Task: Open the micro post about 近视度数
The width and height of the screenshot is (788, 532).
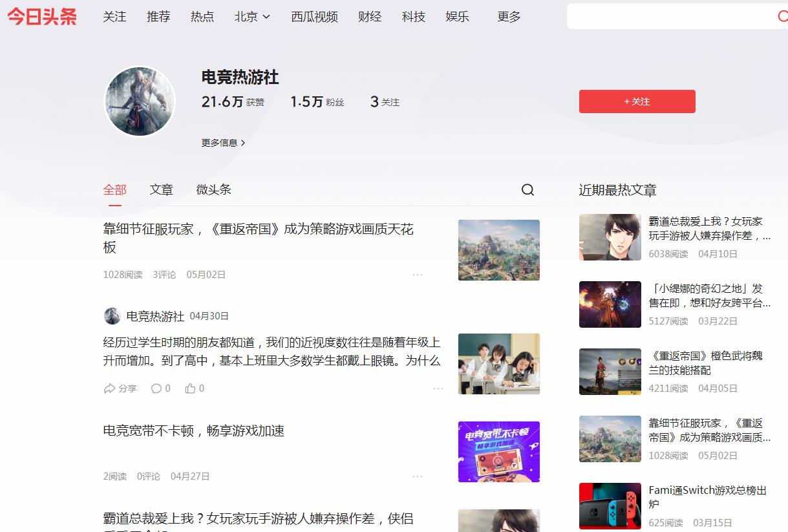Action: 272,351
